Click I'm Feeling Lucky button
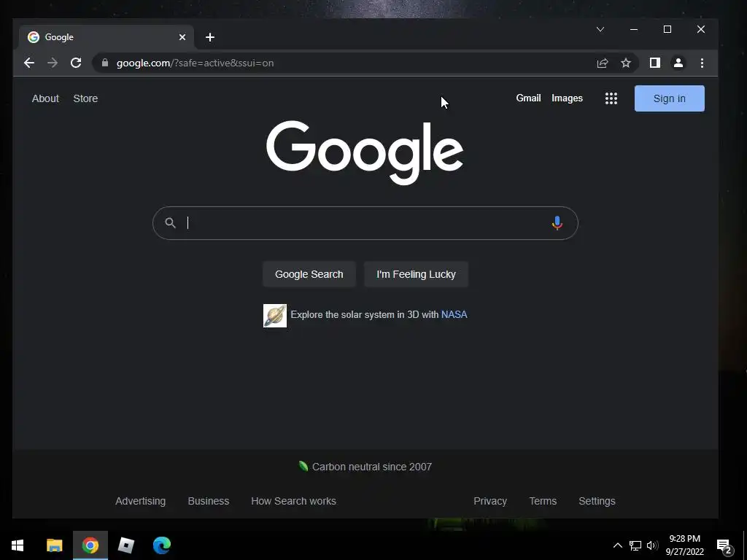747x560 pixels. [x=416, y=274]
